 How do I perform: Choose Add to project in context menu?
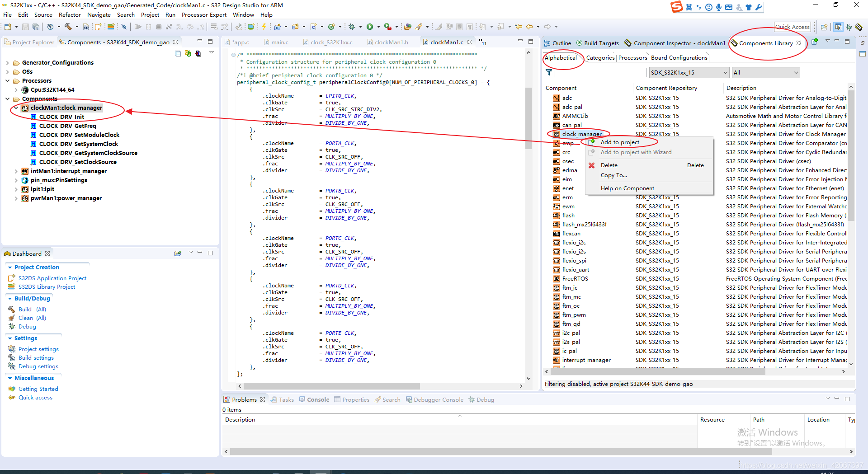click(620, 142)
